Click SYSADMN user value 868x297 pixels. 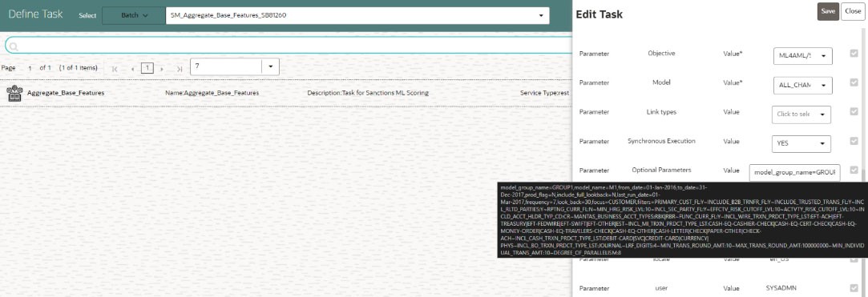pos(781,288)
